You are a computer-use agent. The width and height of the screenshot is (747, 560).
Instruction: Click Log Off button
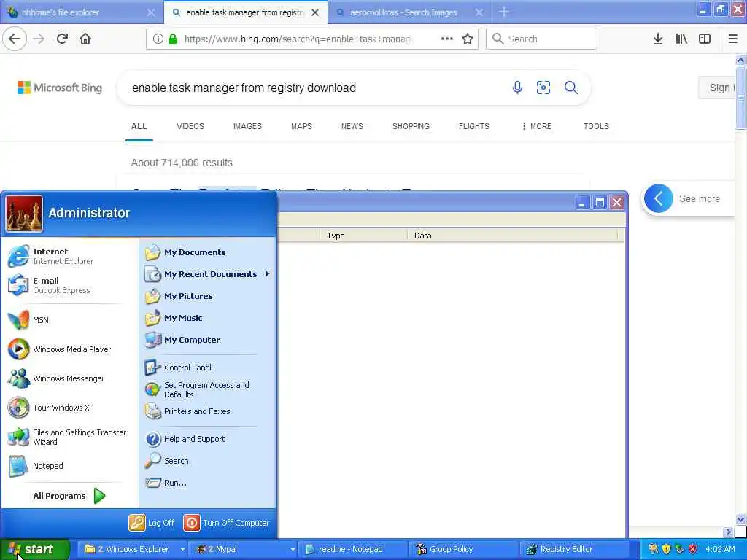pos(152,523)
